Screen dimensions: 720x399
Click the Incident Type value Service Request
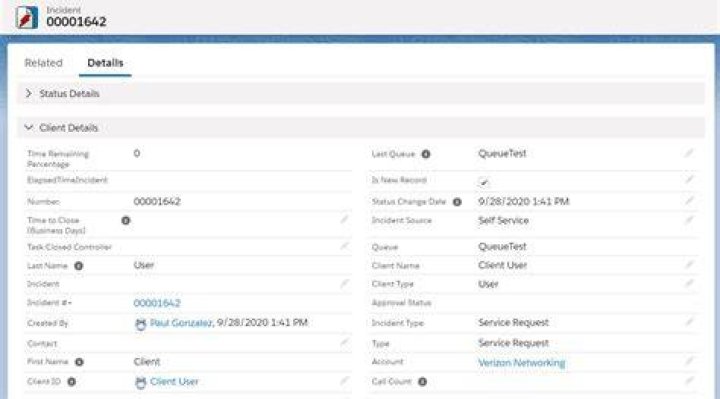click(x=513, y=323)
